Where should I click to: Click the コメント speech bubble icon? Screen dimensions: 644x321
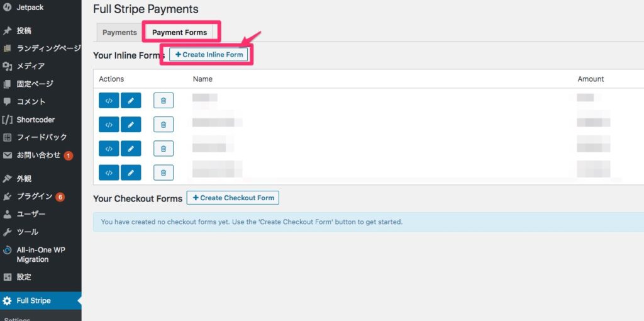point(7,101)
